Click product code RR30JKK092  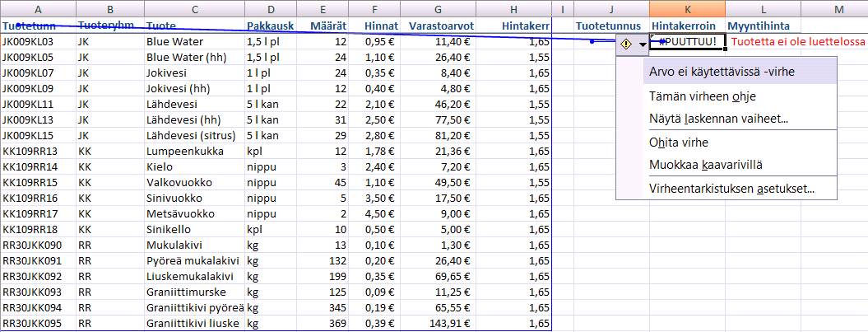[38, 276]
